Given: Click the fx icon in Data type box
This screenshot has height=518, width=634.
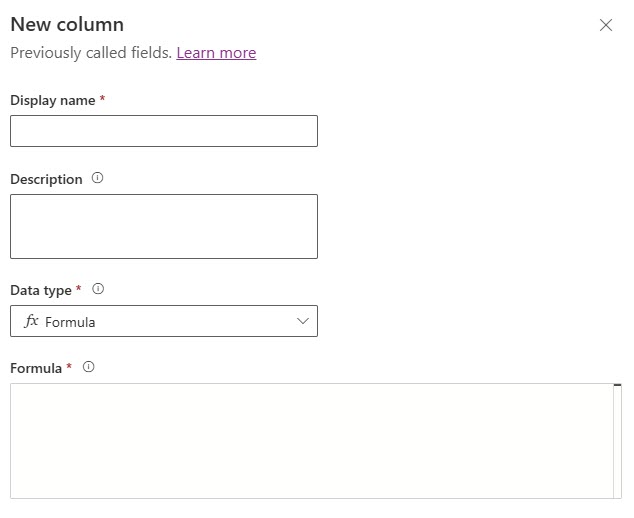Looking at the screenshot, I should [31, 321].
